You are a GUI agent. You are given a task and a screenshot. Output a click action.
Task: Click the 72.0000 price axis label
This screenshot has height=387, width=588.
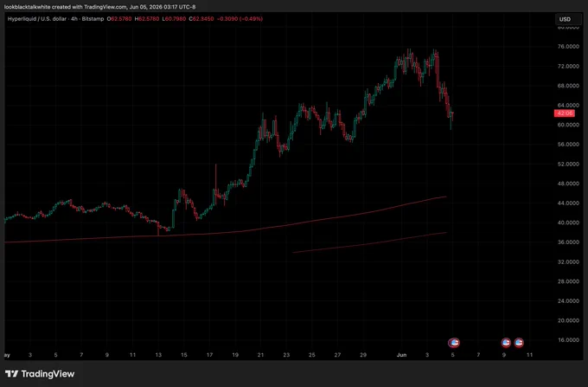tap(568, 66)
